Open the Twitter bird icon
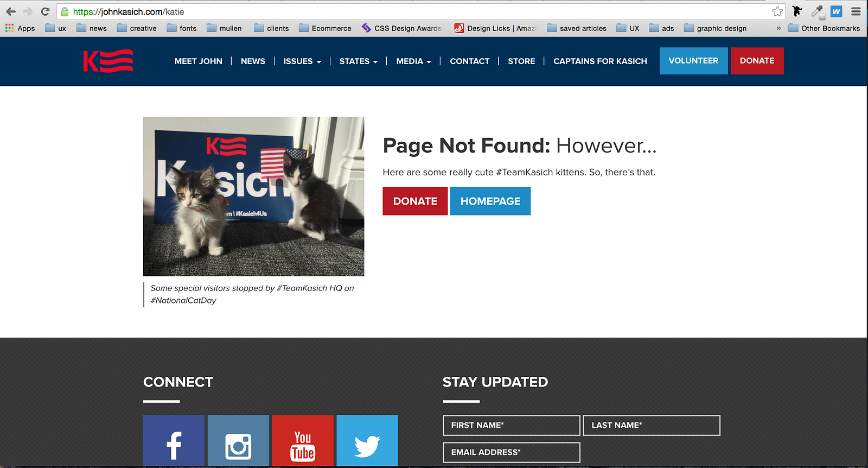The image size is (868, 468). [367, 440]
